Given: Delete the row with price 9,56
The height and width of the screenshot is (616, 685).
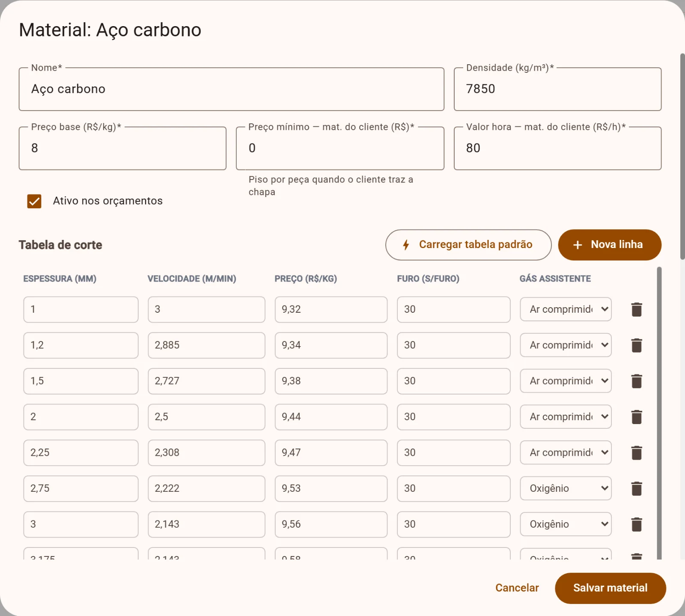Looking at the screenshot, I should point(637,524).
